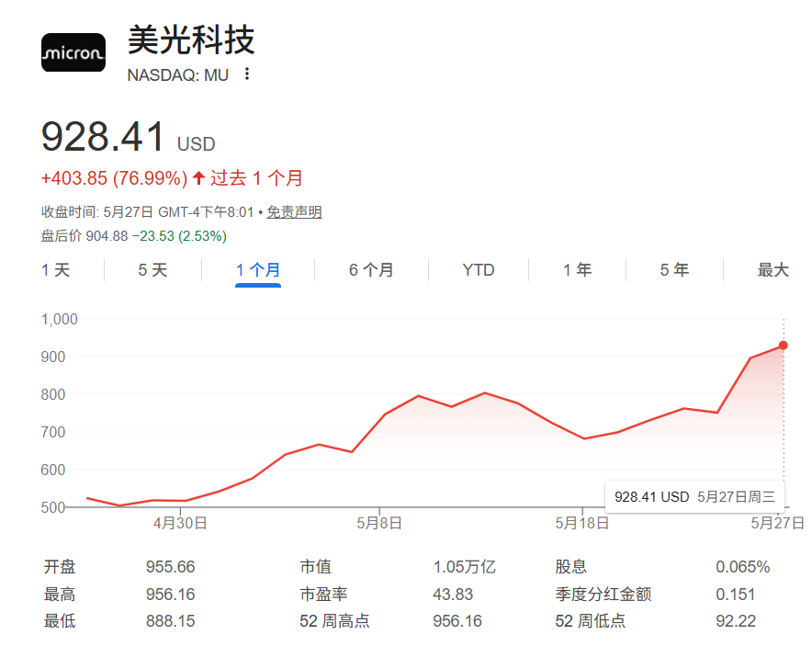This screenshot has height=646, width=812.
Task: Switch to the YTD range tab
Action: (479, 270)
